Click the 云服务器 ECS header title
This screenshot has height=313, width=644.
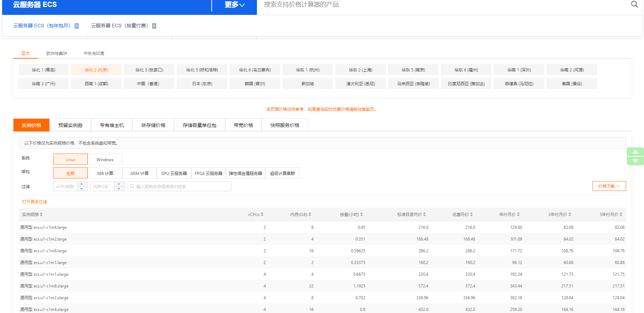tap(35, 4)
